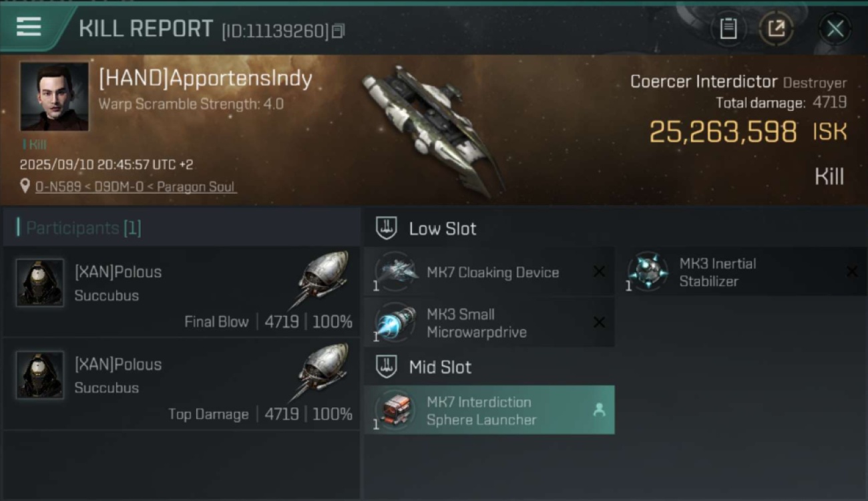Close the Kill Report window

pos(835,29)
